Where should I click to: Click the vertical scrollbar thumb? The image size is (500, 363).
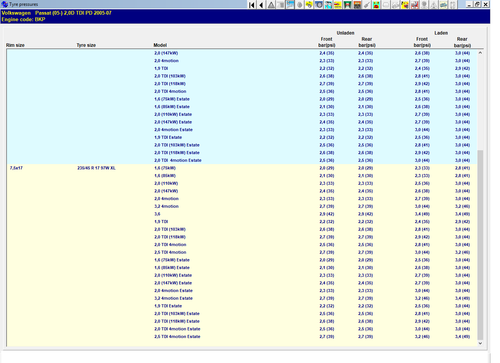tap(480, 244)
